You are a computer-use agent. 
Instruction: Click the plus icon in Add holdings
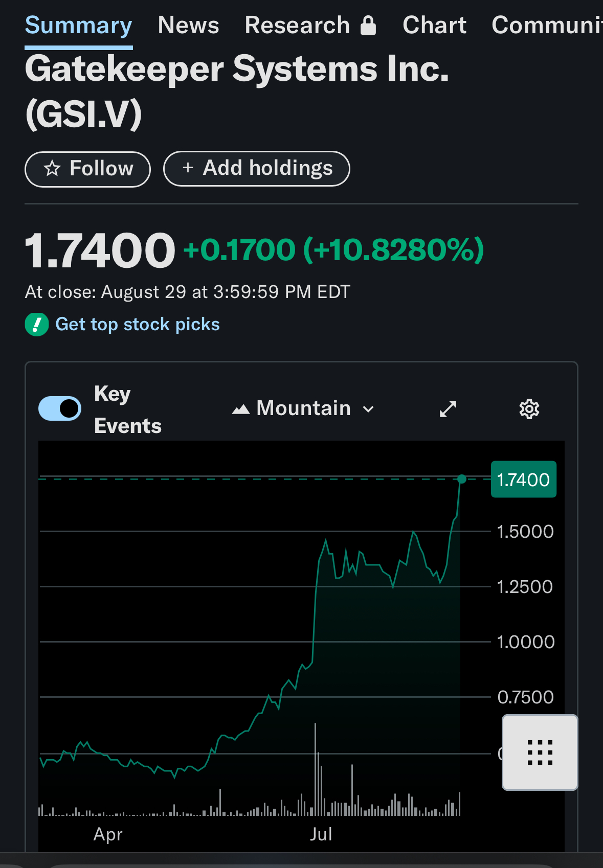pyautogui.click(x=188, y=168)
